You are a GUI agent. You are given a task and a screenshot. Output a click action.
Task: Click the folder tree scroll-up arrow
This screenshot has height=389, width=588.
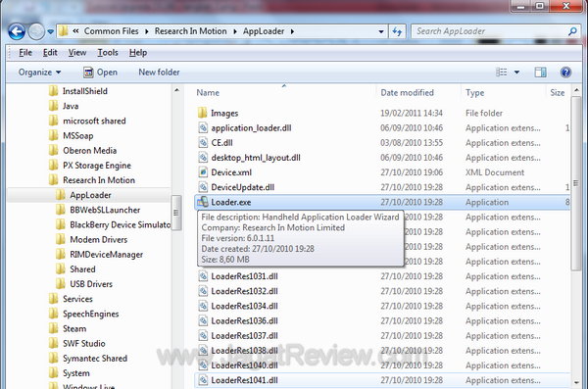(x=176, y=90)
